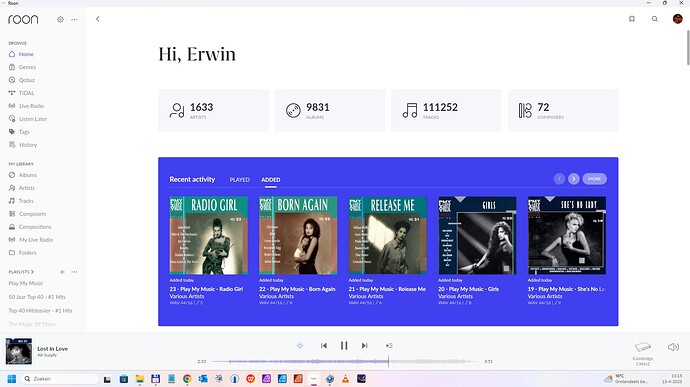Screen dimensions: 690x387
Task: Show previous items in the Recent activity carousel
Action: (x=559, y=179)
